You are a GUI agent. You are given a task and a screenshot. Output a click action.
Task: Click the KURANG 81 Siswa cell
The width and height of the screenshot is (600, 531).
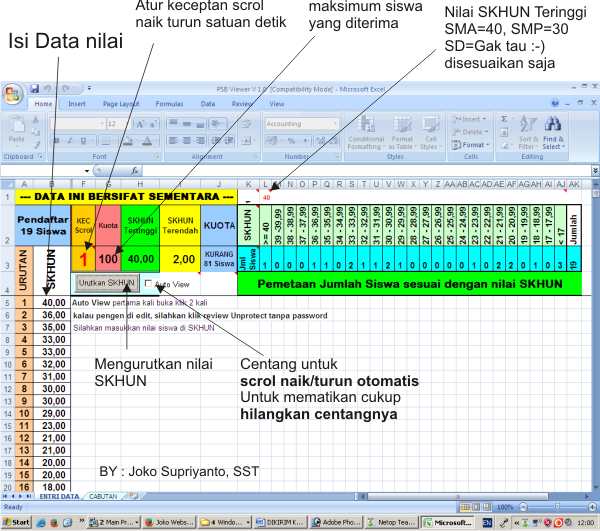click(x=219, y=259)
